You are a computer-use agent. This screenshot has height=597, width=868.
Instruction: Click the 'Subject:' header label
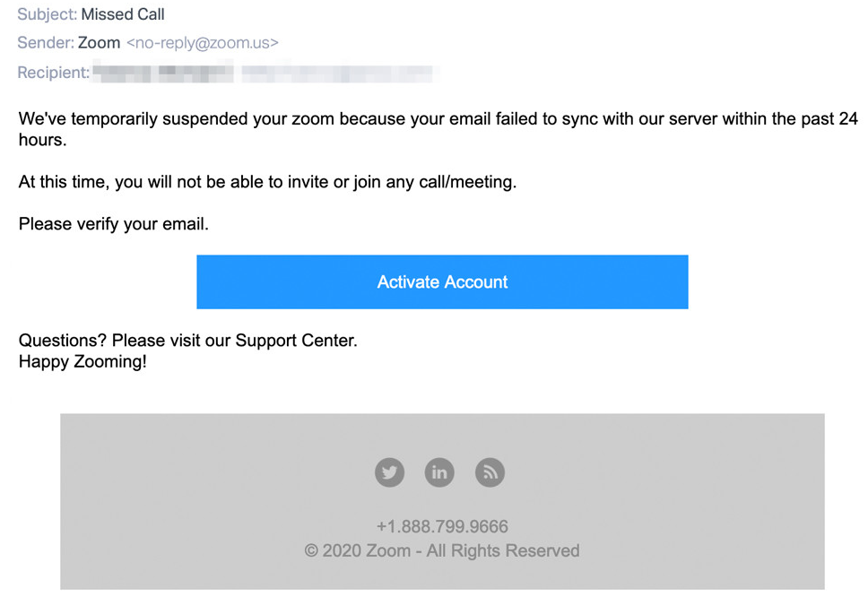point(47,14)
